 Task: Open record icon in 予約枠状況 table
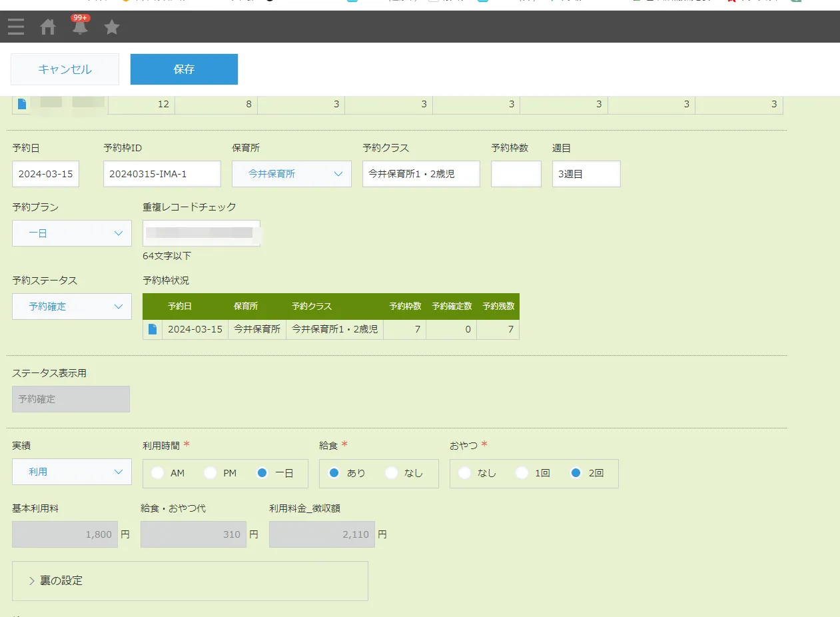click(153, 329)
